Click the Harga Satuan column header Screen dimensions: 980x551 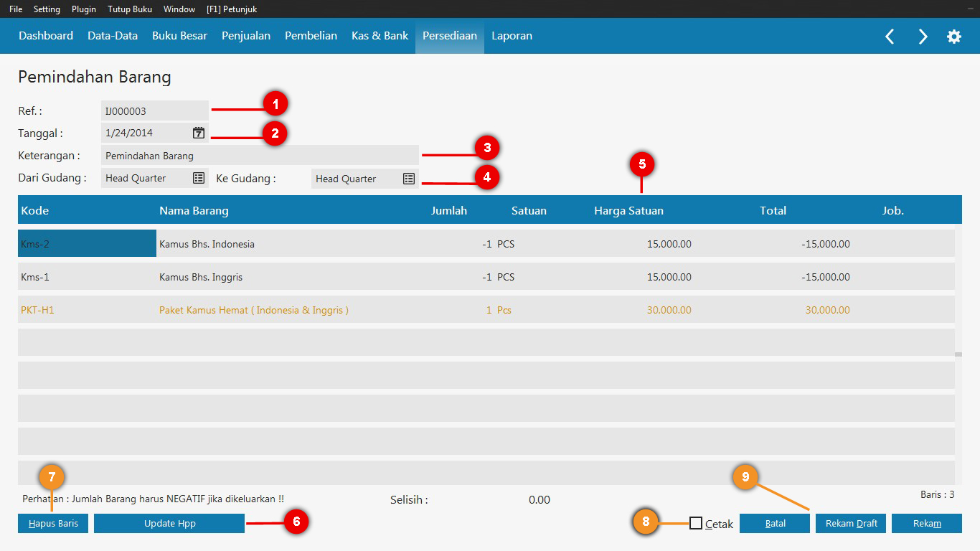pos(628,210)
